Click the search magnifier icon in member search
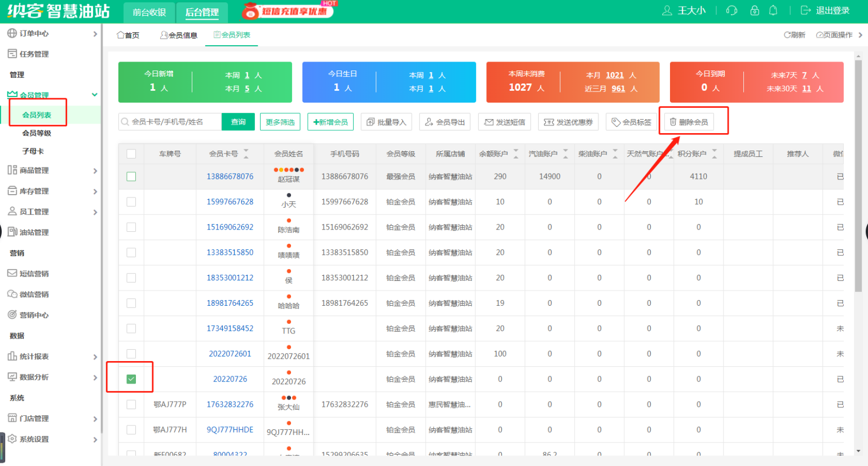This screenshot has width=868, height=466. click(125, 122)
